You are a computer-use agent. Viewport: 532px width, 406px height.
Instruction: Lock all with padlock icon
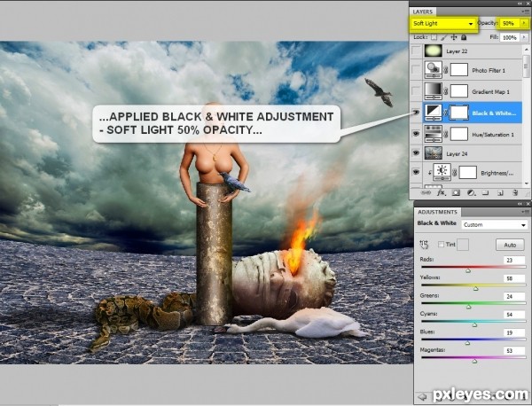[464, 37]
